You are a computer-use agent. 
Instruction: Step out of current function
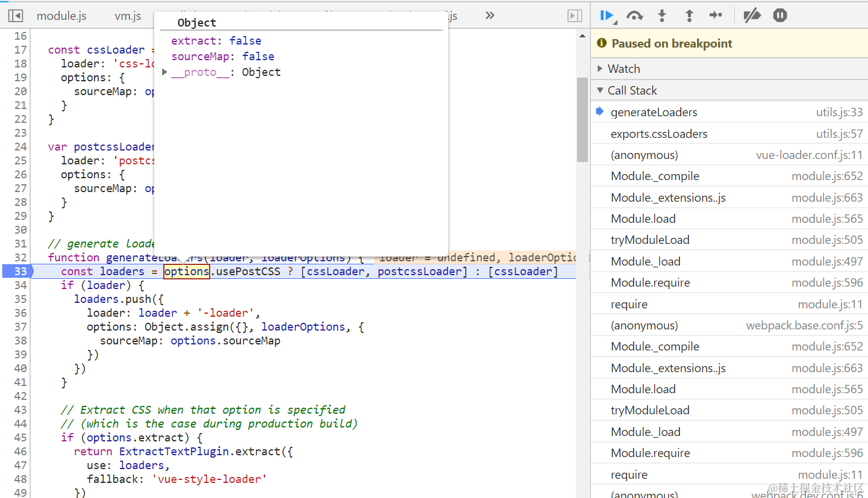tap(689, 16)
